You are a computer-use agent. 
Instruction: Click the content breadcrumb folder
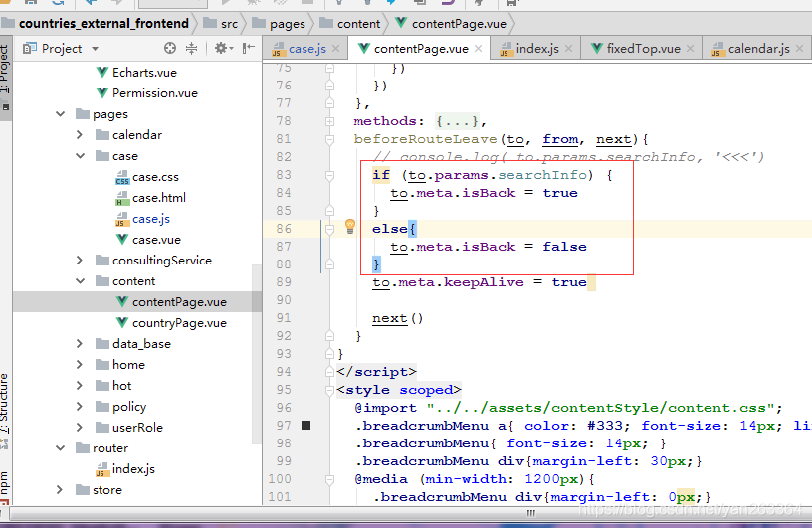[x=350, y=23]
